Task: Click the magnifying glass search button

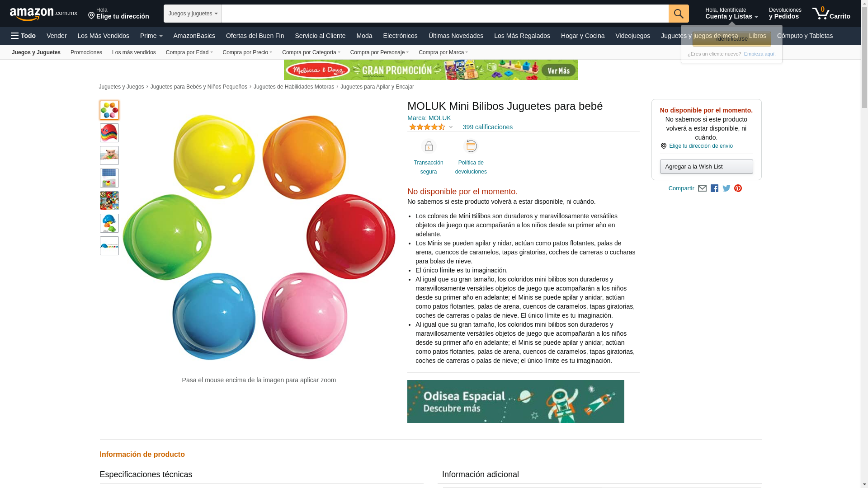Action: [679, 14]
